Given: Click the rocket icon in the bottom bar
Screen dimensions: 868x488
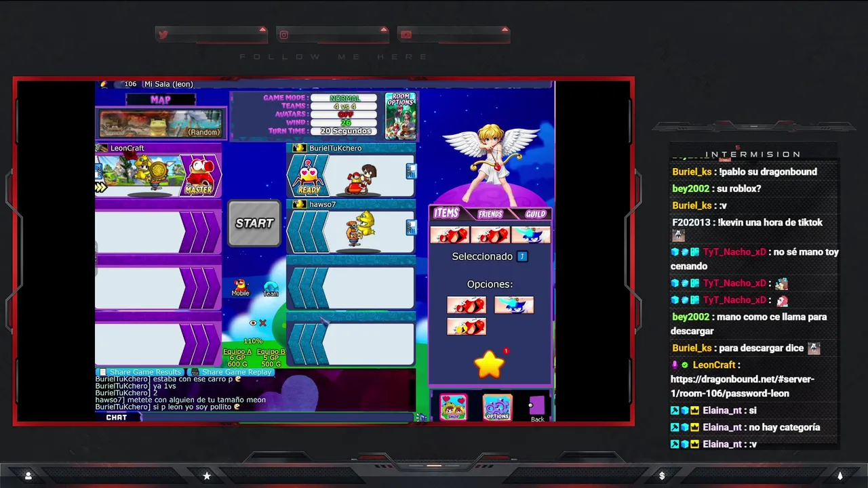Looking at the screenshot, I should [x=840, y=476].
